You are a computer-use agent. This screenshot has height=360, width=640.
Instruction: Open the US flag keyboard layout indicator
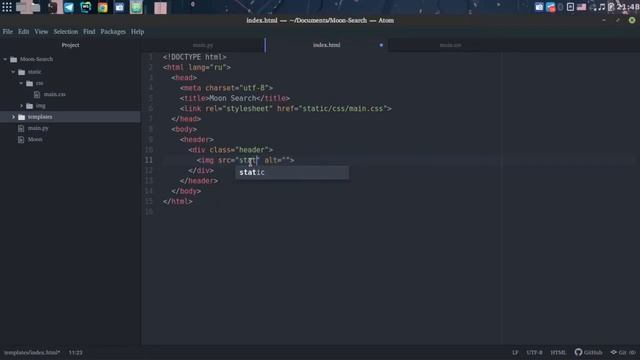click(582, 7)
